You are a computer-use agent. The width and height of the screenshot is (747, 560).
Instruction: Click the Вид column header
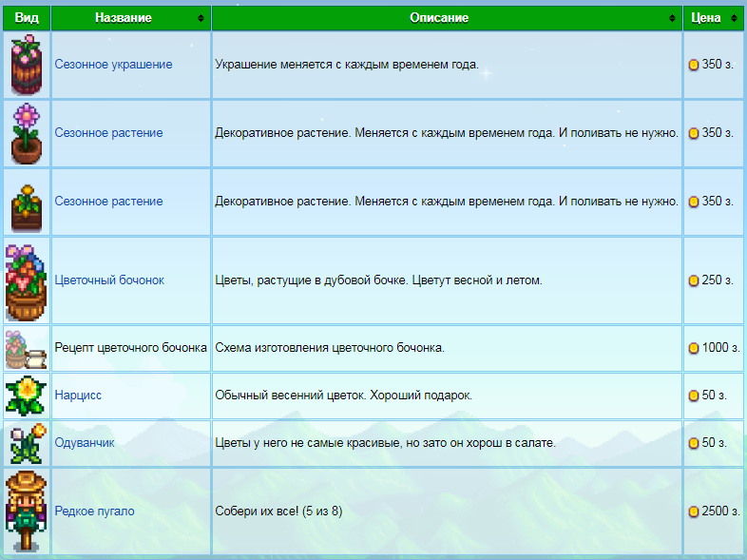tap(27, 18)
